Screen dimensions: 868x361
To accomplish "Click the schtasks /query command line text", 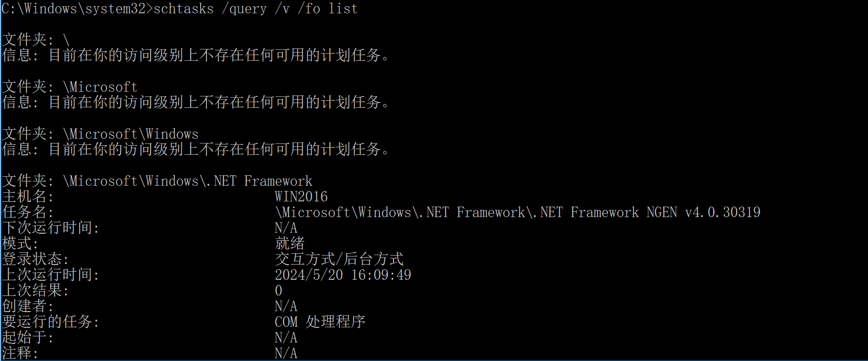I will point(255,9).
